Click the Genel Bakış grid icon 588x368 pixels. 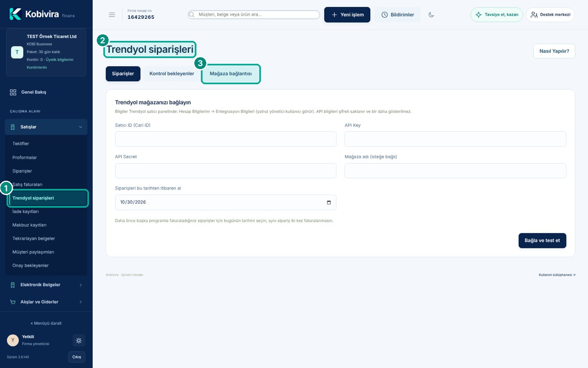13,92
